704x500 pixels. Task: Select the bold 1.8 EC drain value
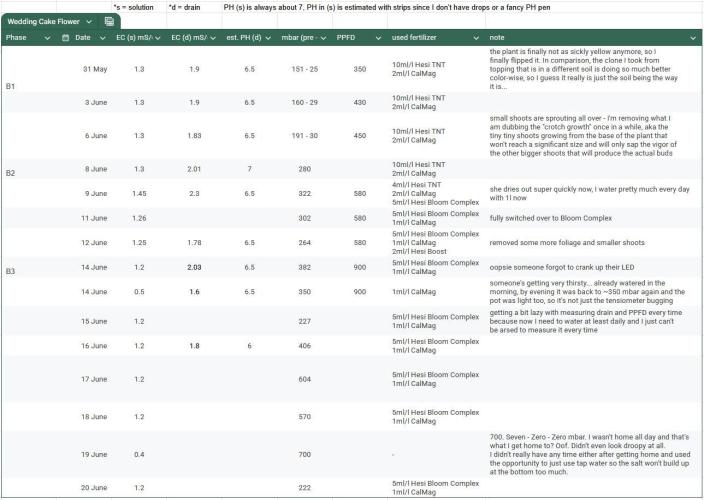(194, 346)
